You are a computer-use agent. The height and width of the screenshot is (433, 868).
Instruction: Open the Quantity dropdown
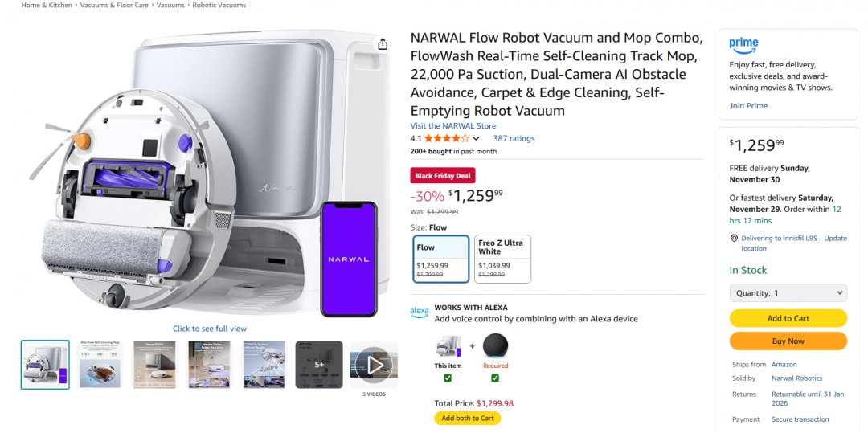788,293
